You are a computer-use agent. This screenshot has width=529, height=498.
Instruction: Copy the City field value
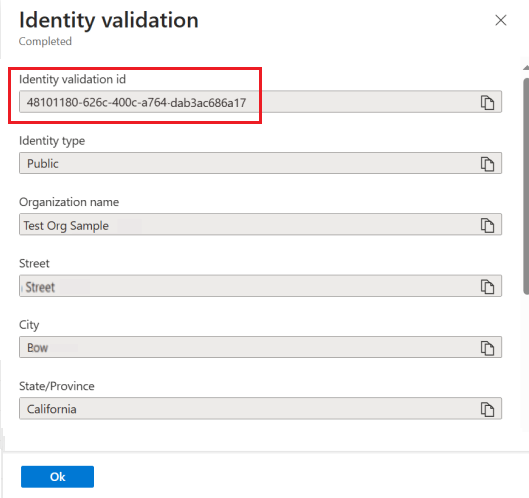[x=487, y=348]
